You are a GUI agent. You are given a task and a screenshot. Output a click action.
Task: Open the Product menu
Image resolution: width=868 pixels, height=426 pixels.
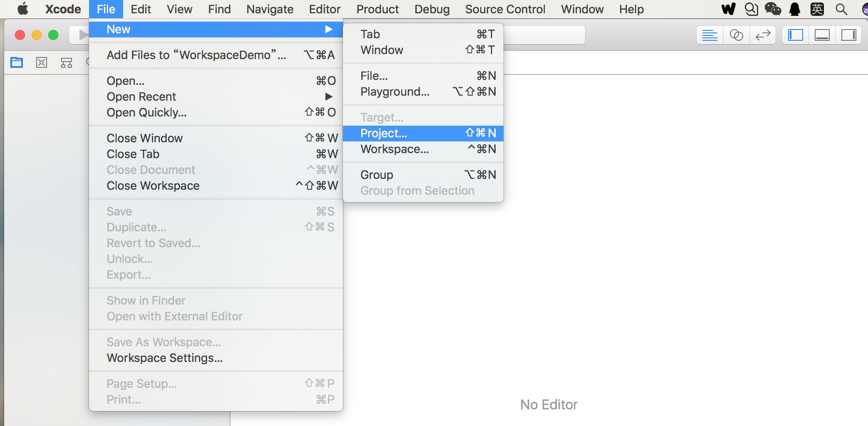[x=377, y=9]
